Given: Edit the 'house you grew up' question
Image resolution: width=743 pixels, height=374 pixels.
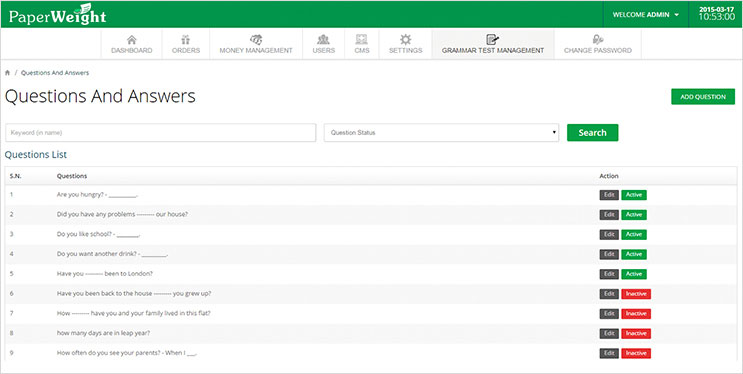Looking at the screenshot, I should pos(609,294).
